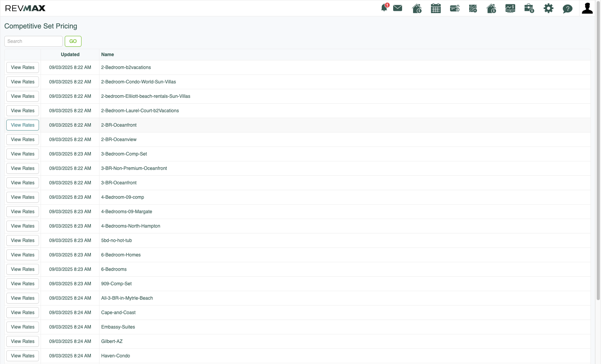Click the name 2-BR-Oceanview
The width and height of the screenshot is (601, 364).
(x=119, y=140)
